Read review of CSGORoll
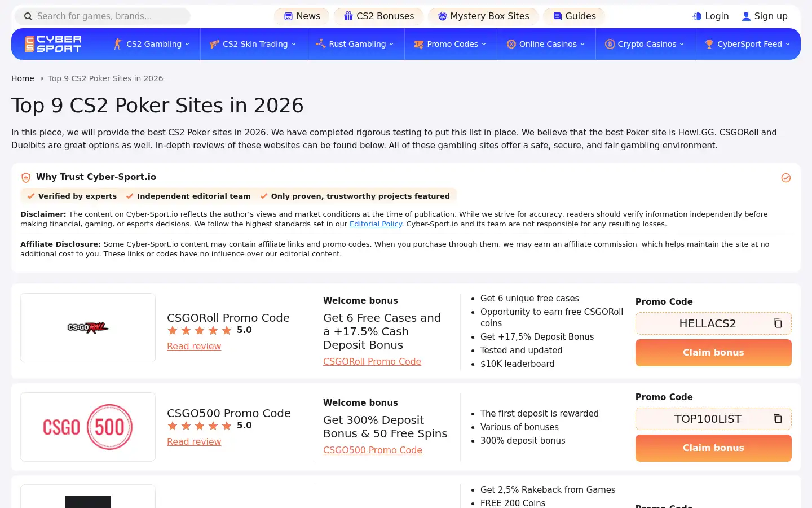 (194, 346)
